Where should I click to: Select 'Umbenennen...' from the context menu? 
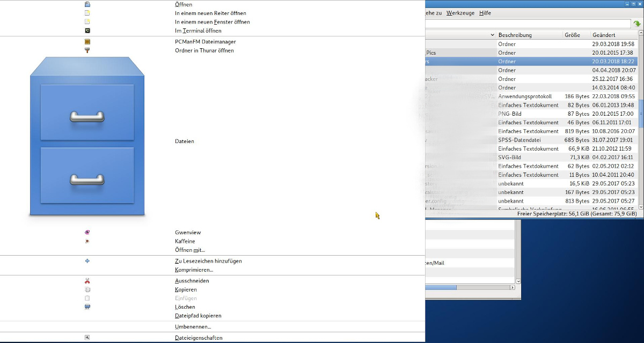pyautogui.click(x=193, y=327)
